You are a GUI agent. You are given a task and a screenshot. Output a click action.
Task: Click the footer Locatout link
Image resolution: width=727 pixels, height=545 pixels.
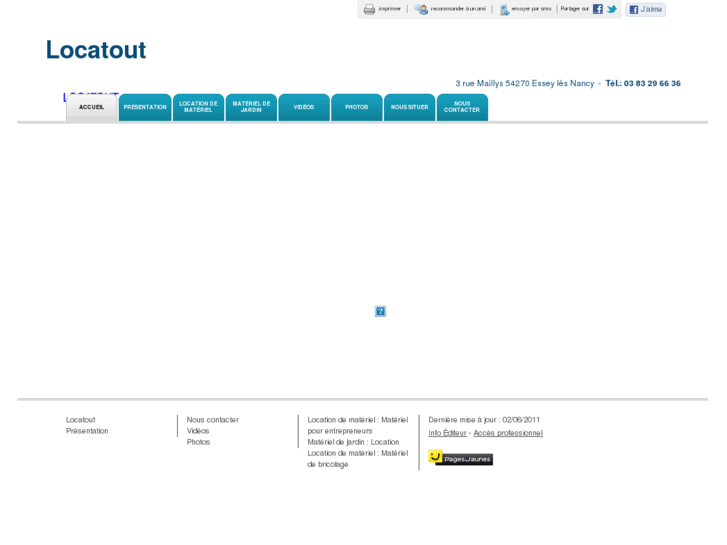[81, 420]
